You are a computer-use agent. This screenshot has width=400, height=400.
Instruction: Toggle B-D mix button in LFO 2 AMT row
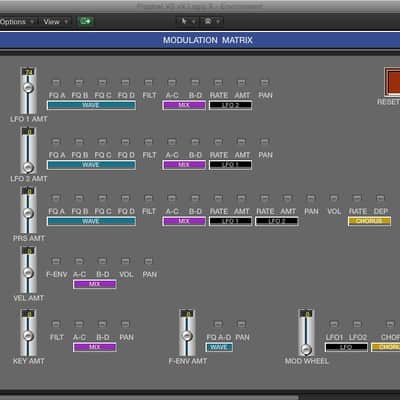pyautogui.click(x=195, y=142)
